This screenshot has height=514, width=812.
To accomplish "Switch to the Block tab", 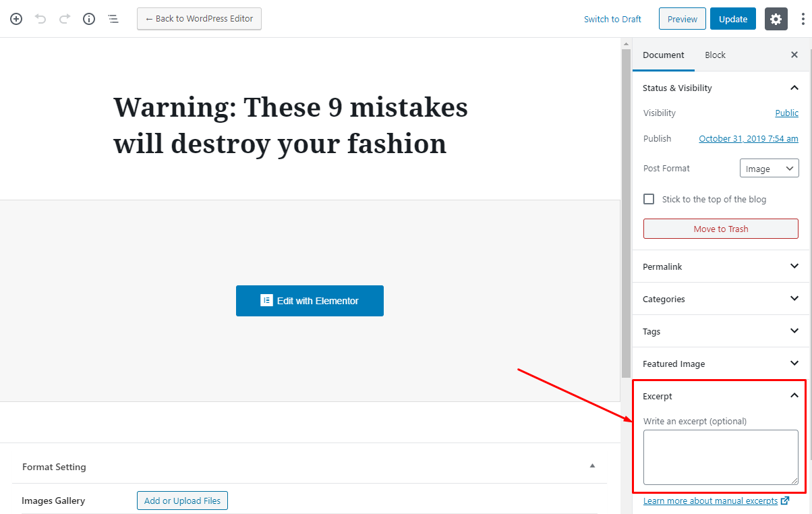I will pyautogui.click(x=715, y=55).
